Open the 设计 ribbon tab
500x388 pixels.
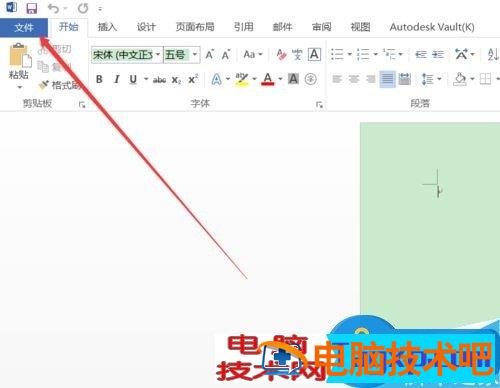click(146, 27)
